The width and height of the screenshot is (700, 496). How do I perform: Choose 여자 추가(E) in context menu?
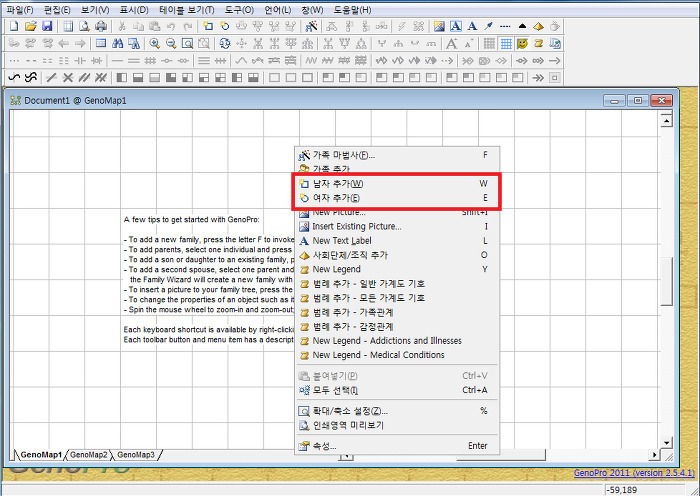pos(397,198)
